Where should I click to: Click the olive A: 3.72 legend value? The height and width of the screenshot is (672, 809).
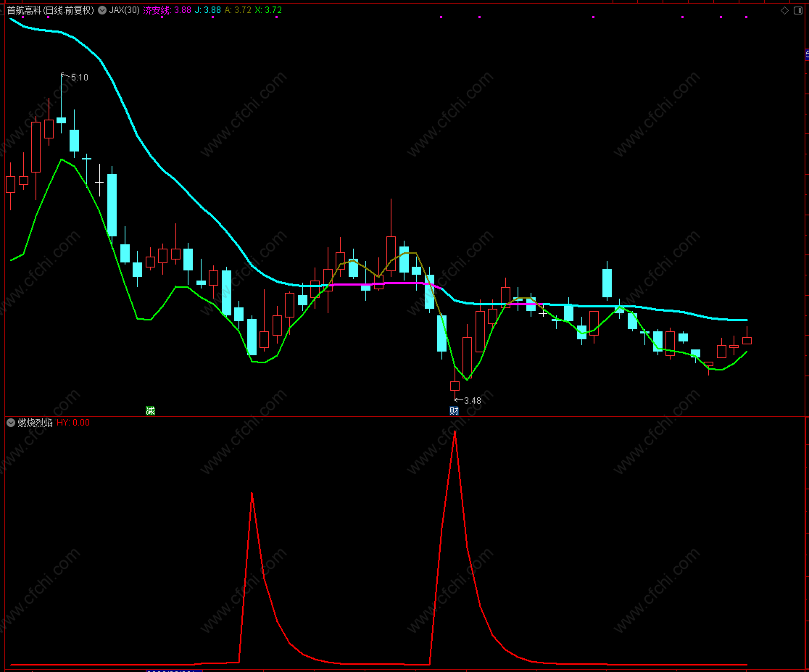[x=238, y=10]
